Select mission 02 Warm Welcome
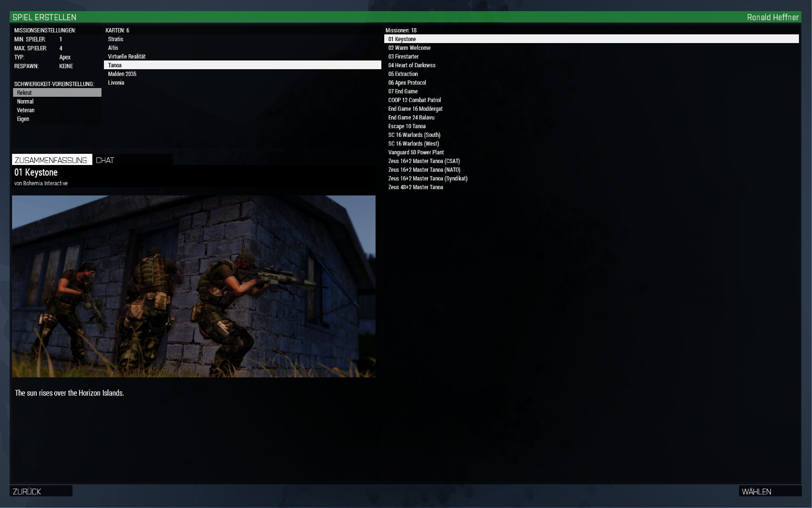 tap(591, 48)
